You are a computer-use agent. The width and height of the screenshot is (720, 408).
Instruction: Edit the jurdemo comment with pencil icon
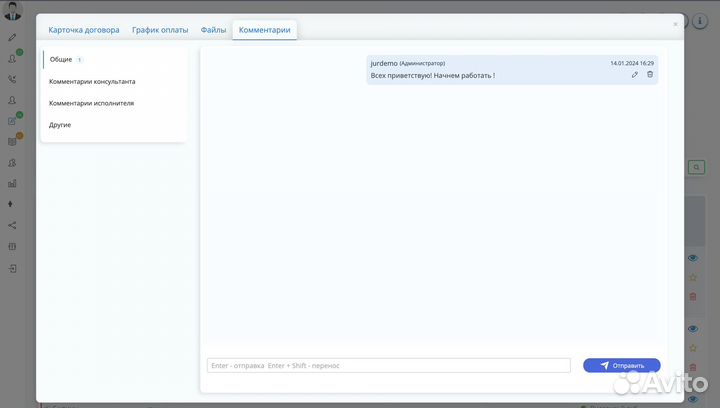635,74
